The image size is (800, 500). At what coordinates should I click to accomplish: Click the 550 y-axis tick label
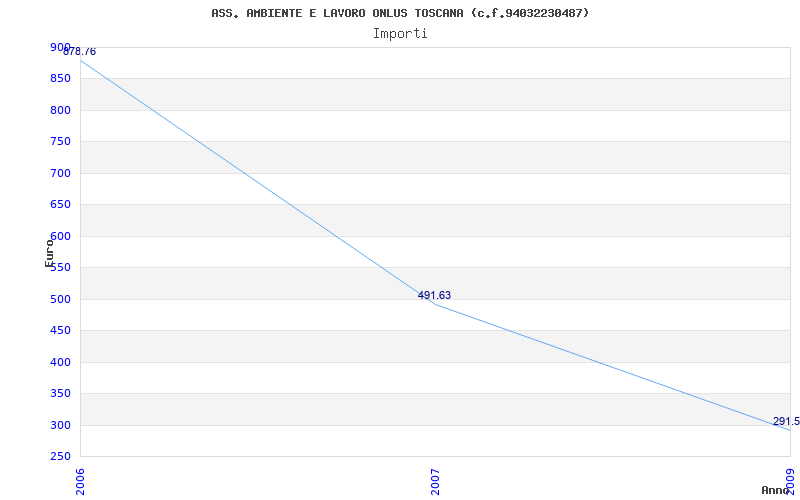[x=60, y=268]
